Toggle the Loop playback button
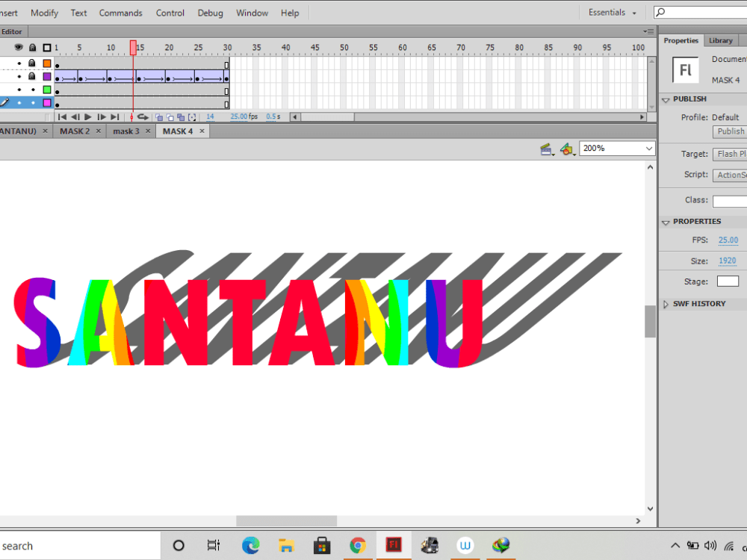The width and height of the screenshot is (747, 560). [143, 116]
